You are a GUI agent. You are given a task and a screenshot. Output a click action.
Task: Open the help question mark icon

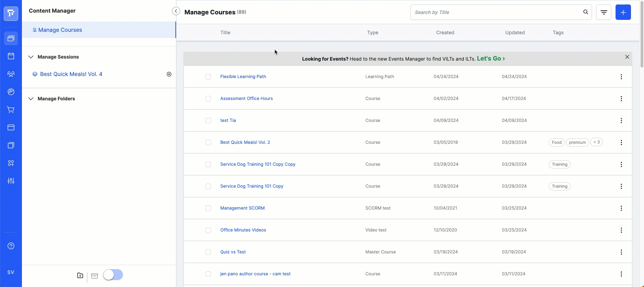pyautogui.click(x=11, y=246)
